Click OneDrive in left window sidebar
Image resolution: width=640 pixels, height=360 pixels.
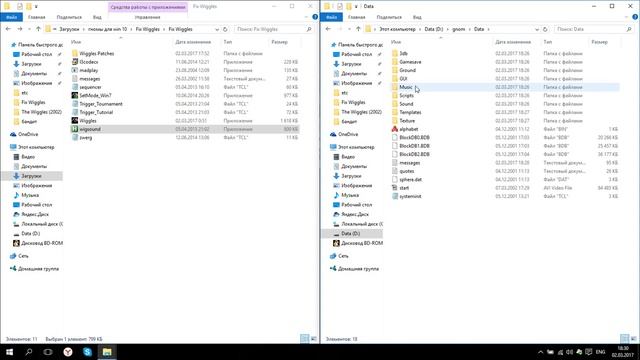coord(28,134)
